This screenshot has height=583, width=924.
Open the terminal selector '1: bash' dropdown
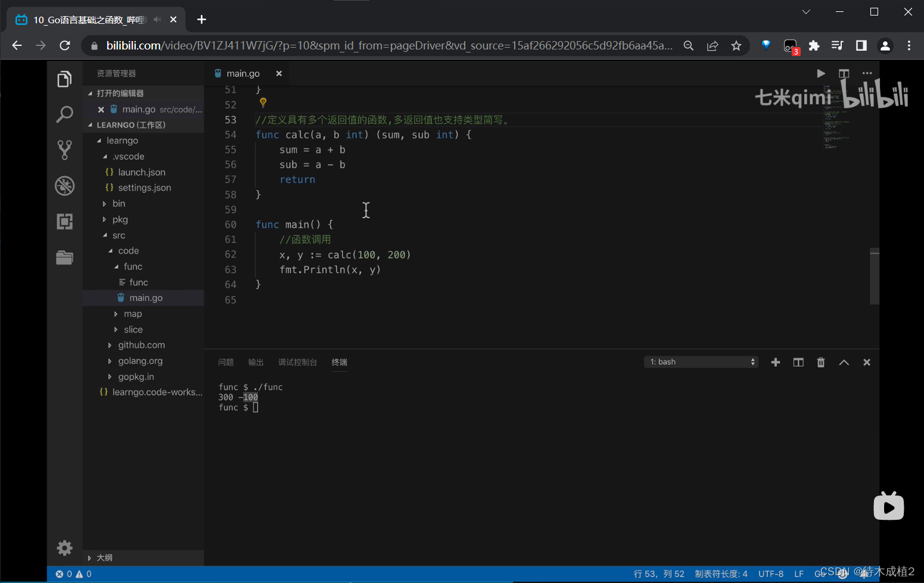[x=701, y=362]
